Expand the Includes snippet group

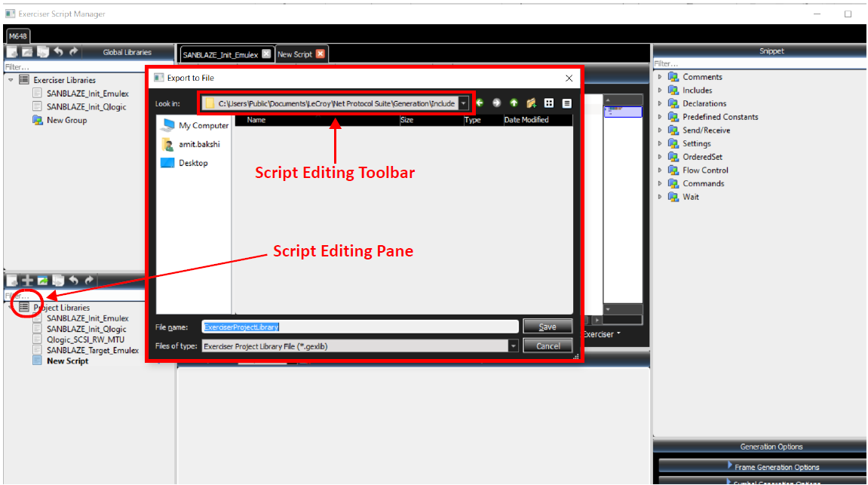[x=660, y=91]
